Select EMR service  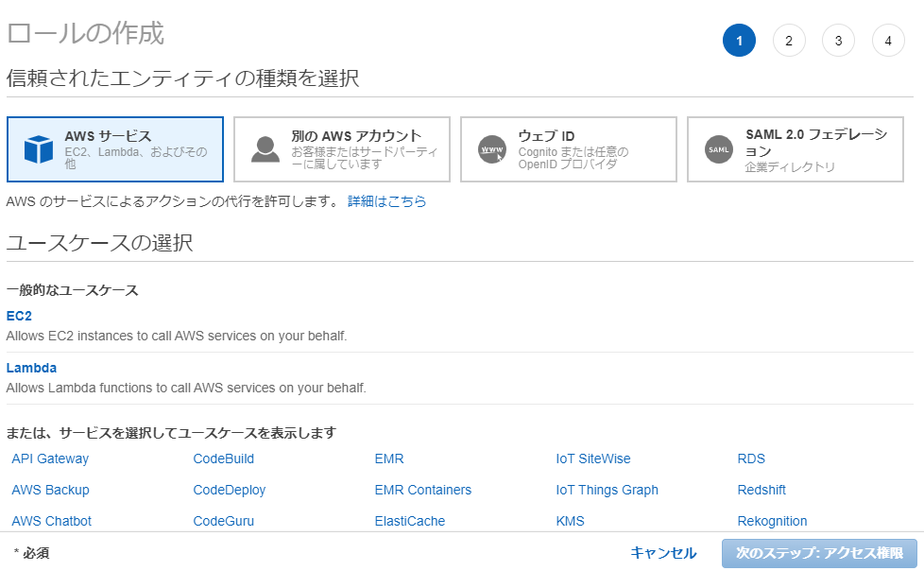[x=389, y=459]
